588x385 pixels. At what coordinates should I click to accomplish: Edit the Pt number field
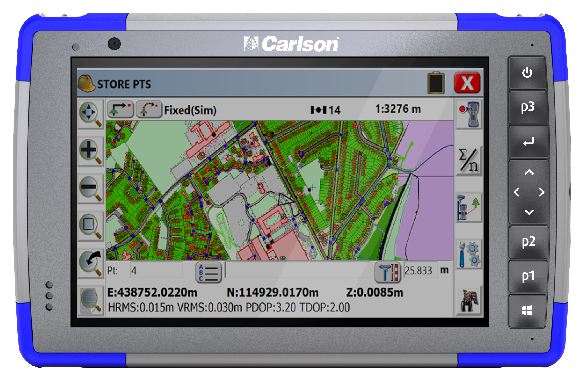tap(156, 270)
